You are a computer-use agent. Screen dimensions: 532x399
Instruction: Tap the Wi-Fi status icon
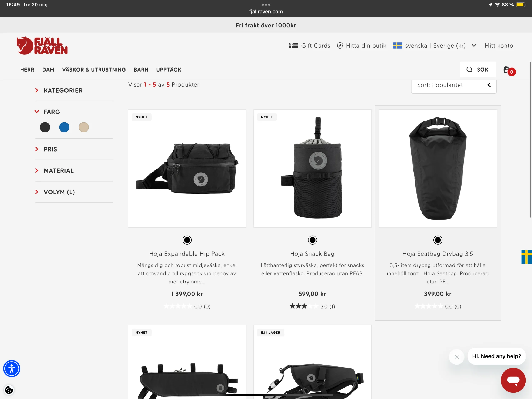click(497, 4)
